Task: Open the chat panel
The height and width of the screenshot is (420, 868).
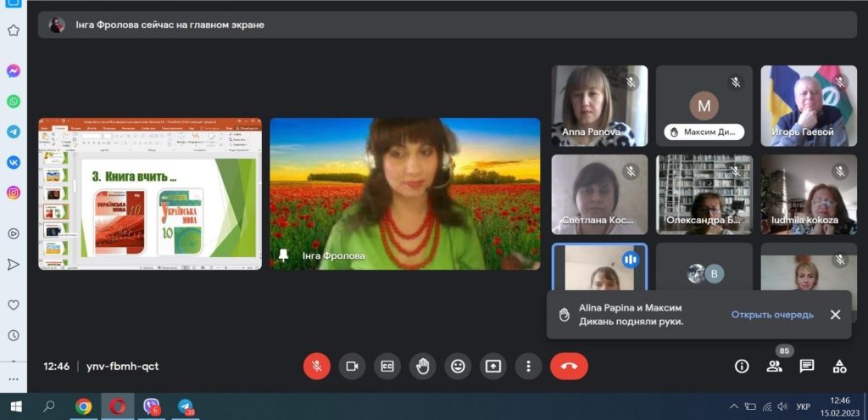Action: [807, 366]
